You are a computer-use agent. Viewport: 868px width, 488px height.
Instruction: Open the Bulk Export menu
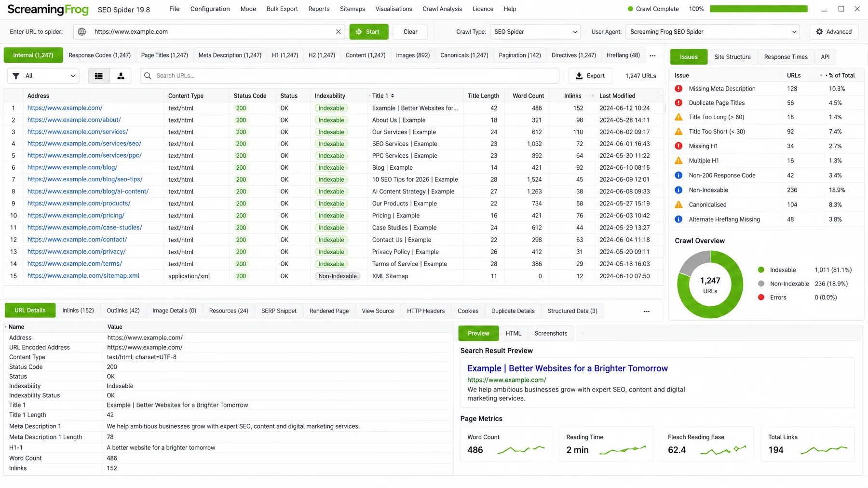click(x=282, y=9)
